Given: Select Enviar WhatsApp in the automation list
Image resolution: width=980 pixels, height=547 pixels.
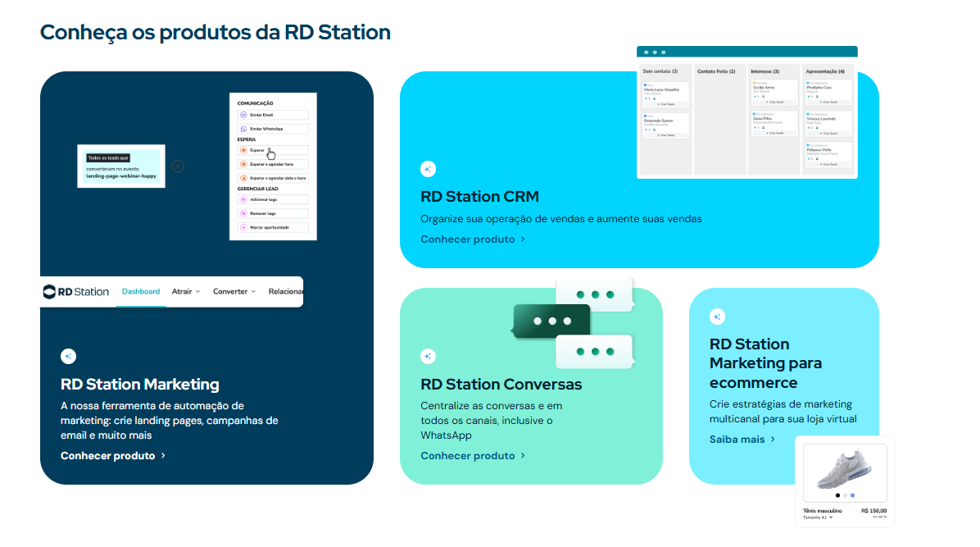Looking at the screenshot, I should 273,129.
